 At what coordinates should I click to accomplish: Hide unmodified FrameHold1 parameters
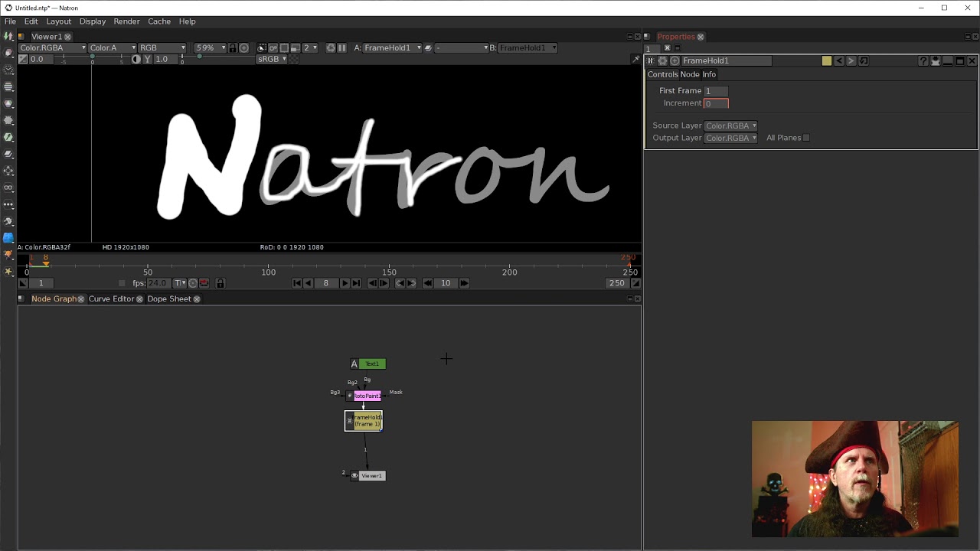[x=935, y=60]
